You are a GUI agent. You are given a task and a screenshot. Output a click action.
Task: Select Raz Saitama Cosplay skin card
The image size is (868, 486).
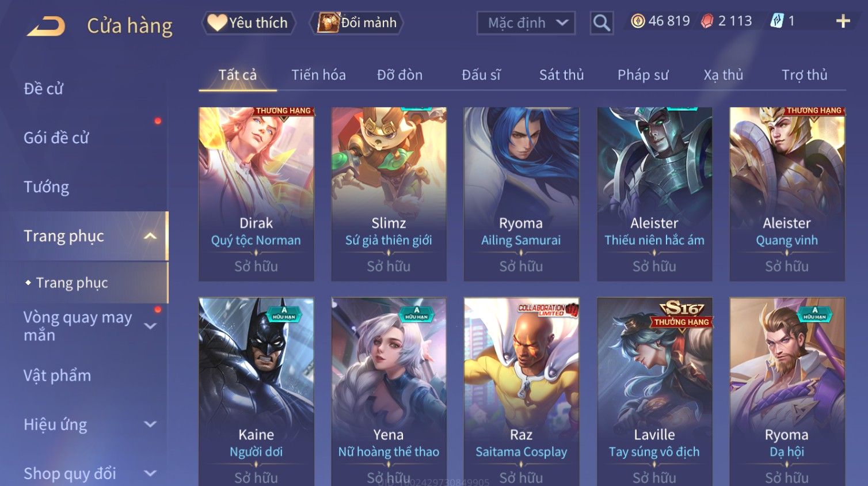(x=521, y=392)
